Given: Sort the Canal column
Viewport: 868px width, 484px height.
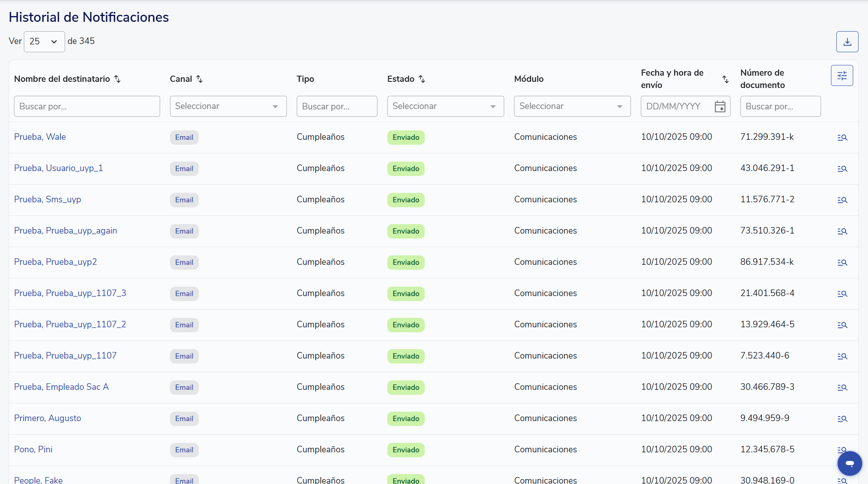Looking at the screenshot, I should click(200, 79).
